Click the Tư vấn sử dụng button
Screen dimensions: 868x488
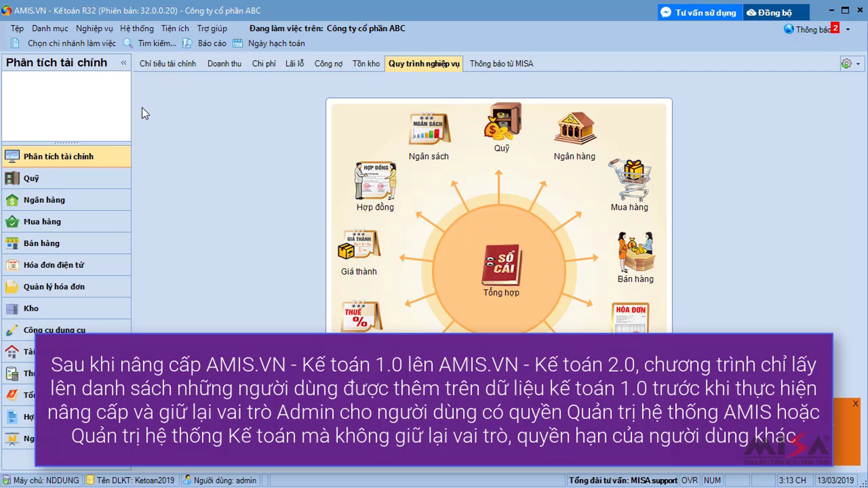[700, 12]
